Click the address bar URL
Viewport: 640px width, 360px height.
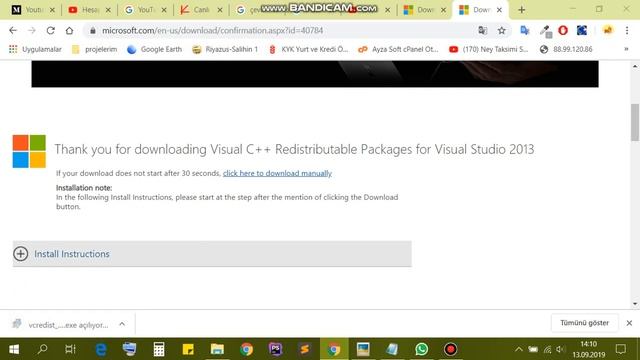tap(212, 31)
